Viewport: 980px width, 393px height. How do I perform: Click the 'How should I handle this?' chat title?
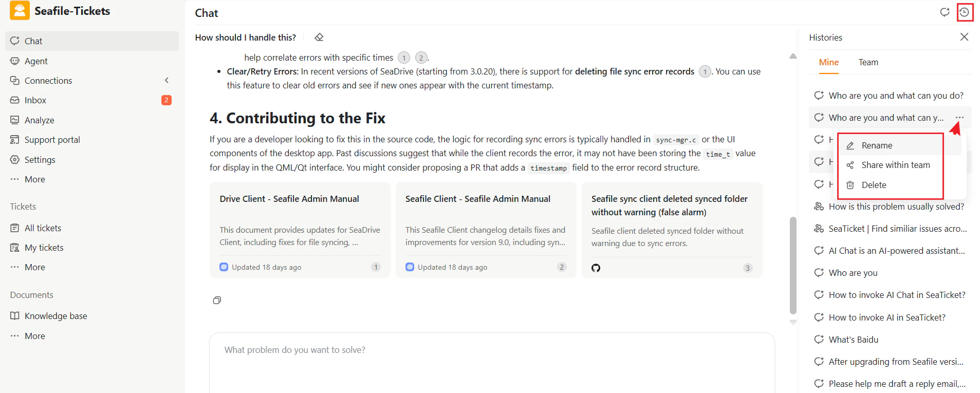pos(246,38)
